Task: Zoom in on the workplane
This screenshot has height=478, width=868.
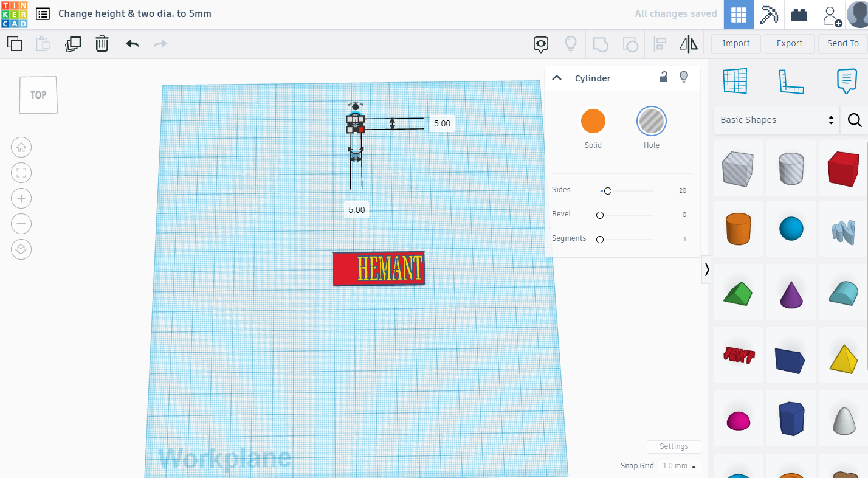Action: tap(21, 198)
